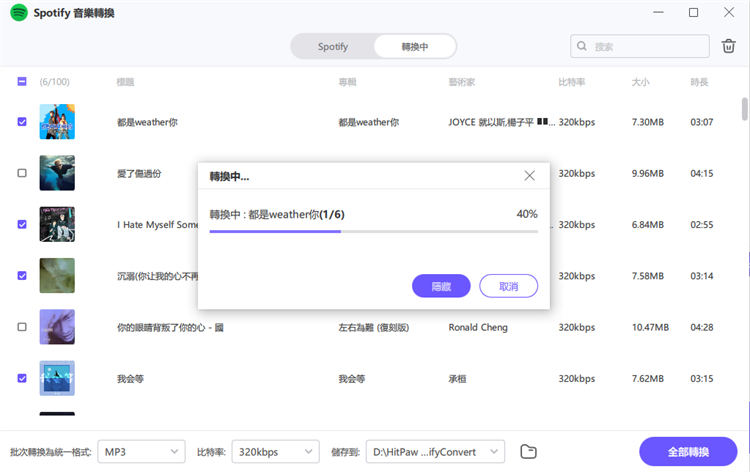Click the 時長 column header
The height and width of the screenshot is (472, 750).
[699, 82]
